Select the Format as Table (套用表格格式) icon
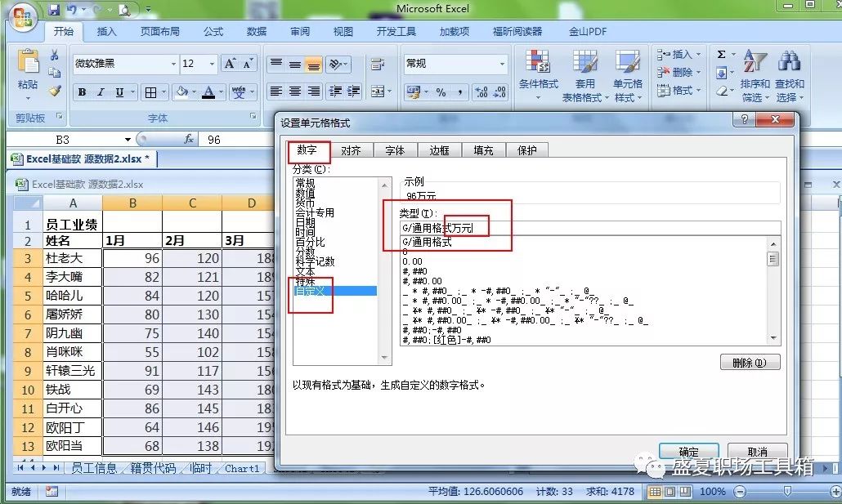 click(585, 74)
